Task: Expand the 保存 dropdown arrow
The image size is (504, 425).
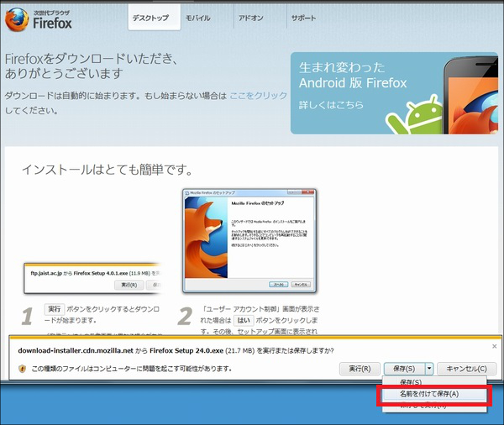Action: tap(429, 369)
